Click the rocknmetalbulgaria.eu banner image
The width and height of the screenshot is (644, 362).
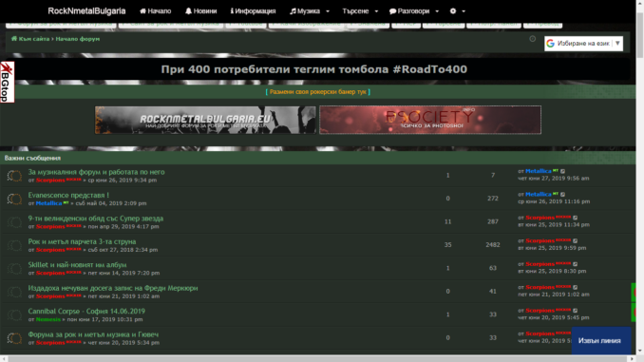205,120
